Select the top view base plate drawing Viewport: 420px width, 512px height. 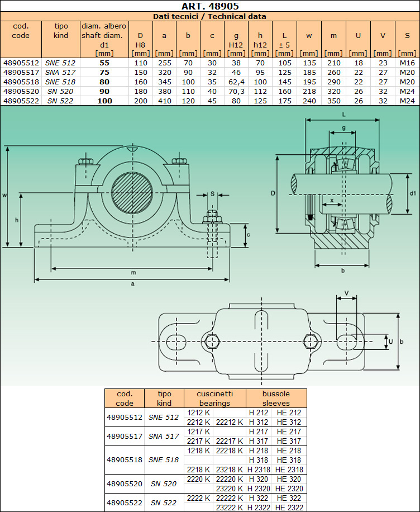tap(262, 341)
